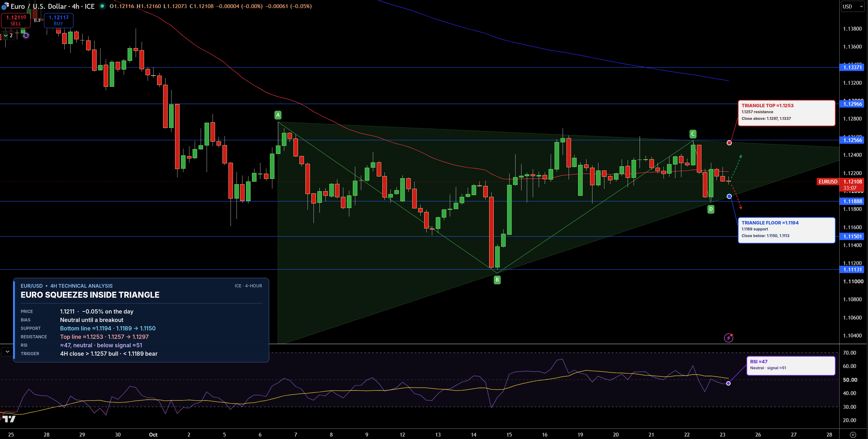
Task: Click the EURO SQUEEZES INSIDE TRIANGLE heading
Action: [90, 295]
